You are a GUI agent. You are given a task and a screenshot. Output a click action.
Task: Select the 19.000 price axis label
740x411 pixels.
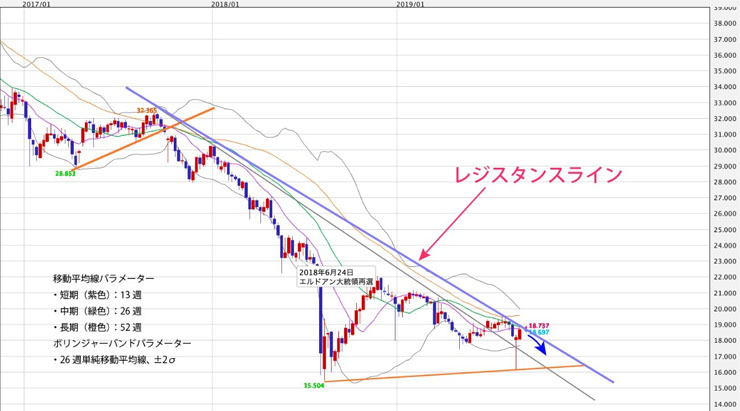(726, 325)
